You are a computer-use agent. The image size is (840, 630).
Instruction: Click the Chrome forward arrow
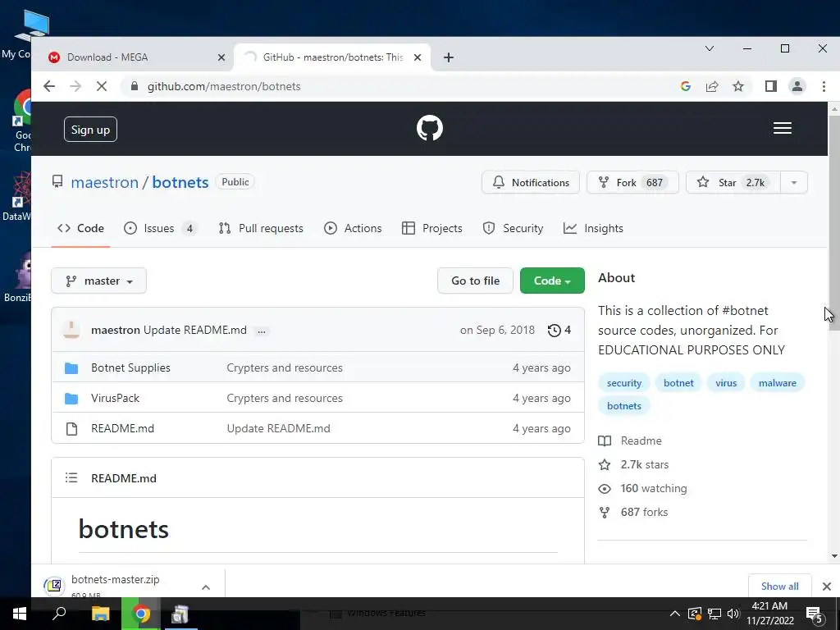75,86
